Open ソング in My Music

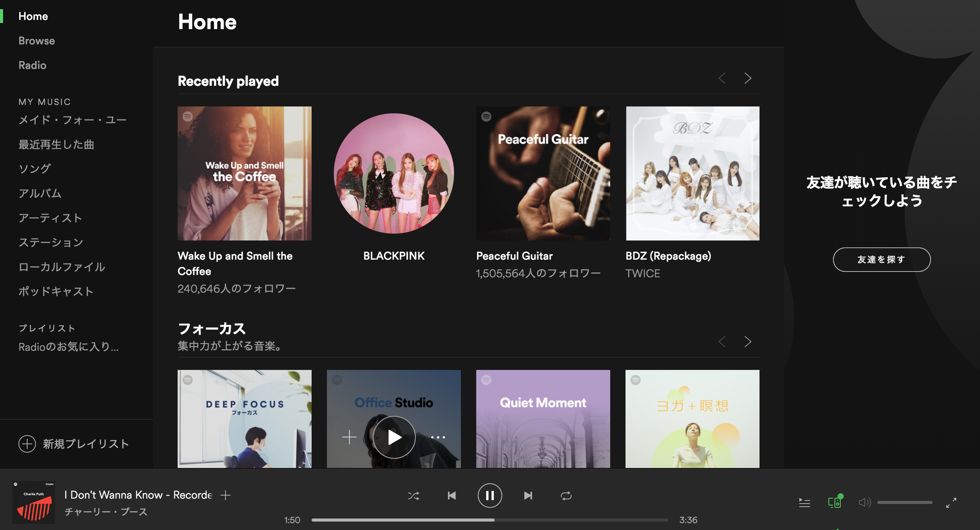click(35, 169)
